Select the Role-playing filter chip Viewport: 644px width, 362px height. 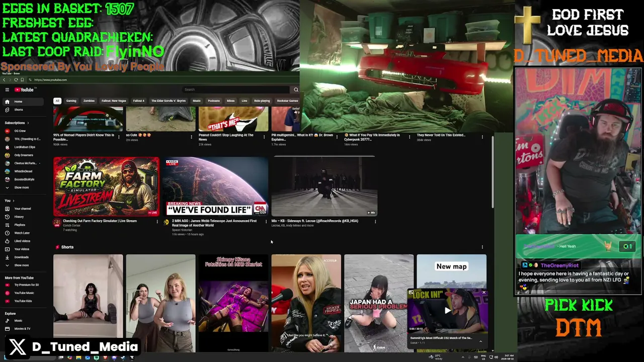(x=262, y=101)
